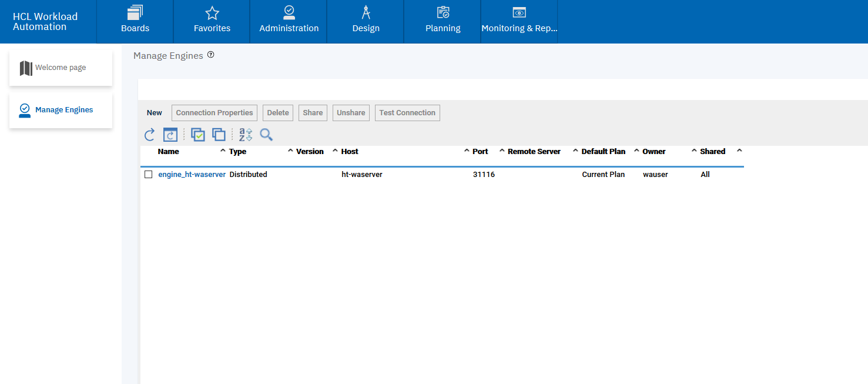Click the Select All icon
Image resolution: width=868 pixels, height=384 pixels.
point(198,135)
